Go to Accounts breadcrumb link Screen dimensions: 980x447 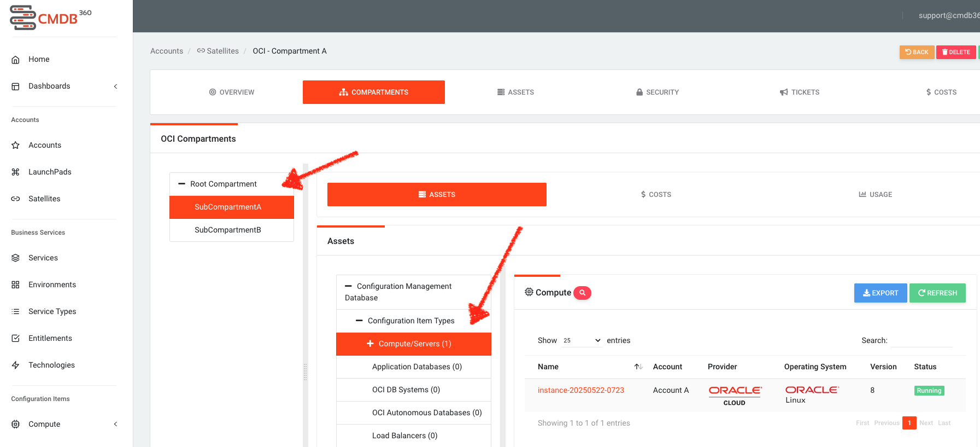[167, 51]
